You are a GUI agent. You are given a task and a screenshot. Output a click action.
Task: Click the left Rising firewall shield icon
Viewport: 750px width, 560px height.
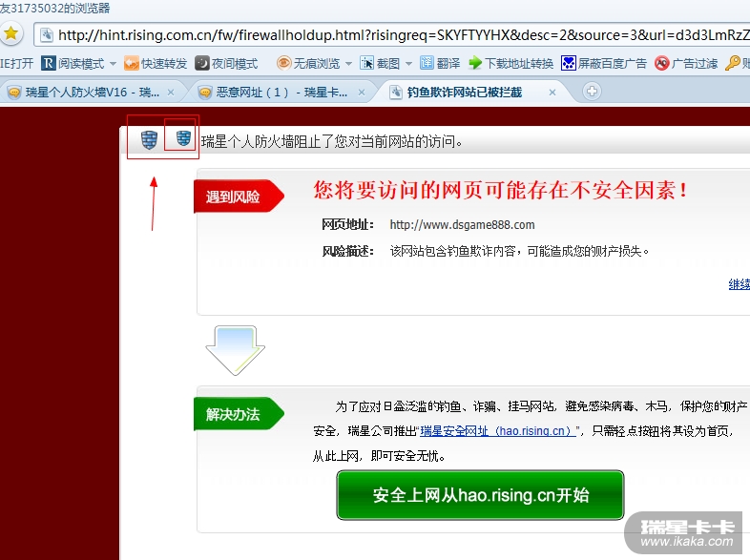coord(149,139)
